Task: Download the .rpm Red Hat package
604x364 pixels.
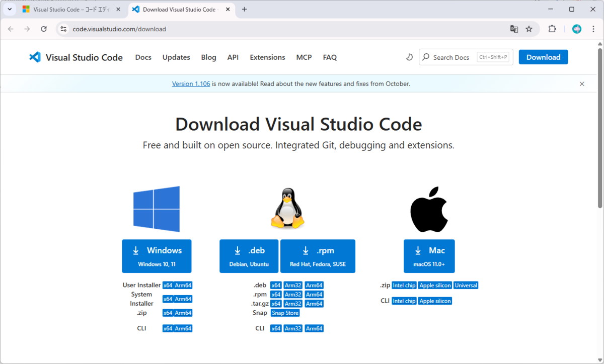Action: [x=318, y=256]
